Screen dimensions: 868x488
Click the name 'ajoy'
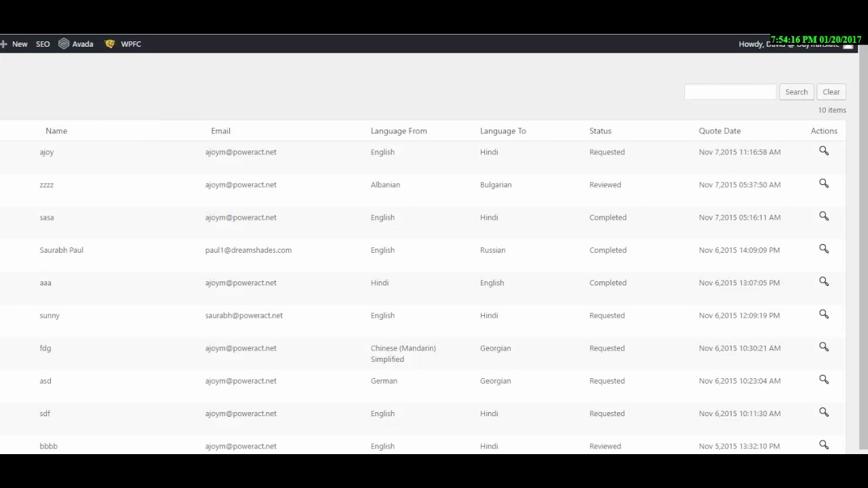tap(47, 152)
